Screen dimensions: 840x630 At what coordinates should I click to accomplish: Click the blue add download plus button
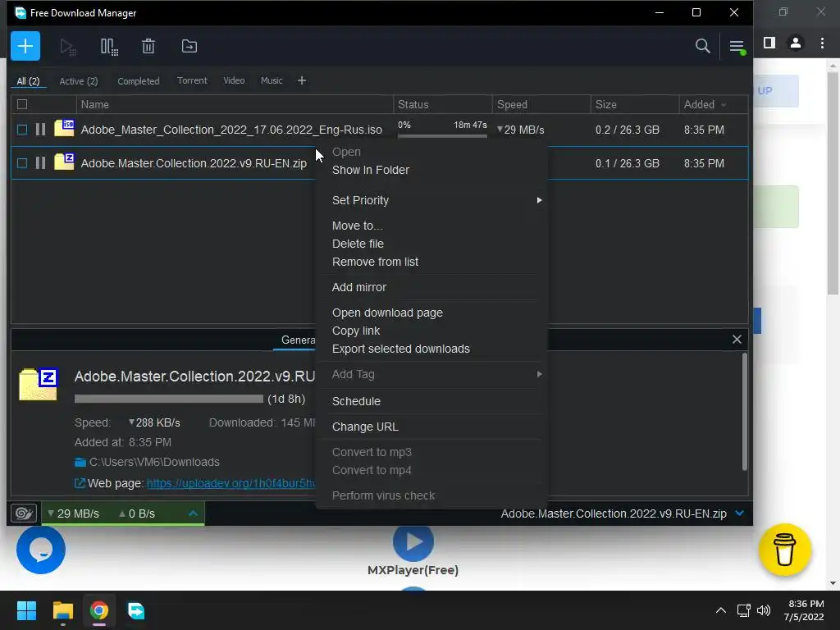pyautogui.click(x=25, y=46)
